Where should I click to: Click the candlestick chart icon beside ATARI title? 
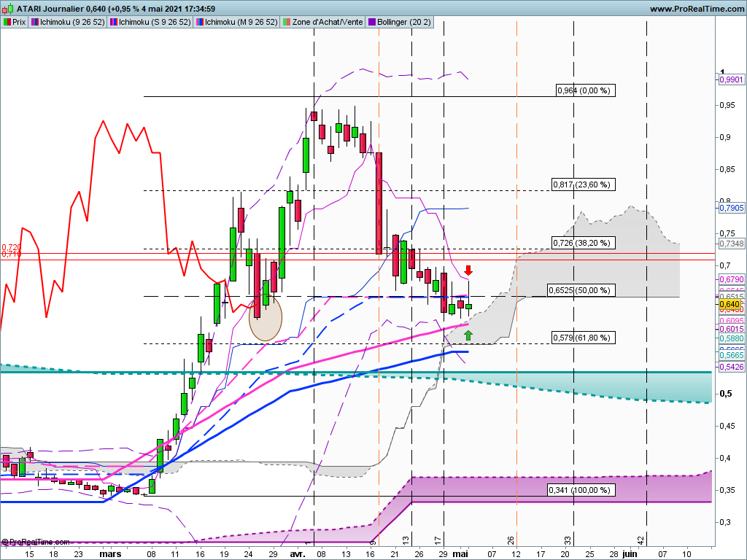pyautogui.click(x=7, y=9)
